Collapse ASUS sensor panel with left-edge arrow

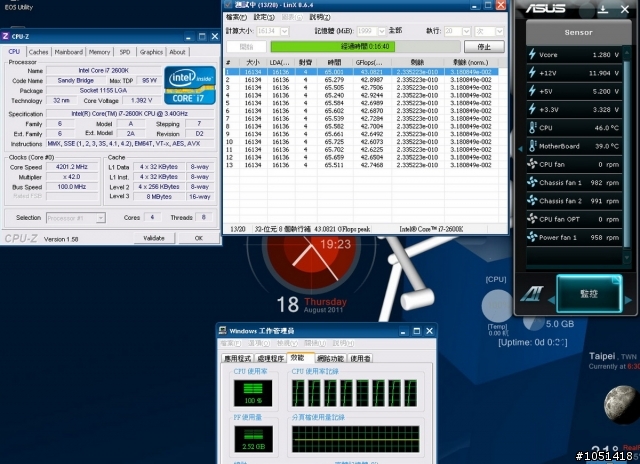[520, 149]
